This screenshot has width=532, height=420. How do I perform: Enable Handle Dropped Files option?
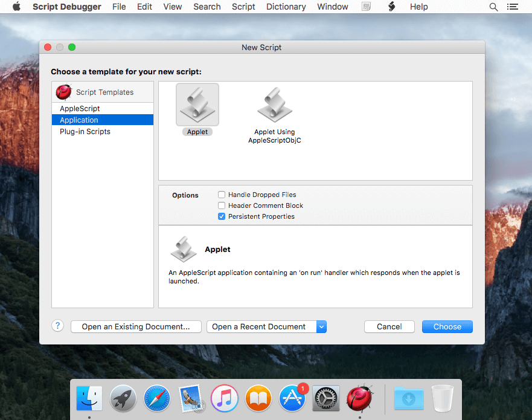click(x=222, y=195)
